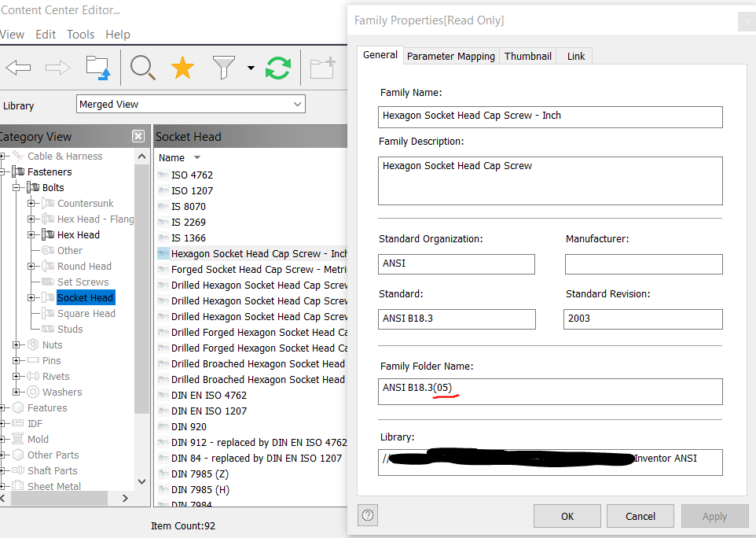The width and height of the screenshot is (756, 538).
Task: Expand the Nuts category in the tree
Action: coord(17,345)
